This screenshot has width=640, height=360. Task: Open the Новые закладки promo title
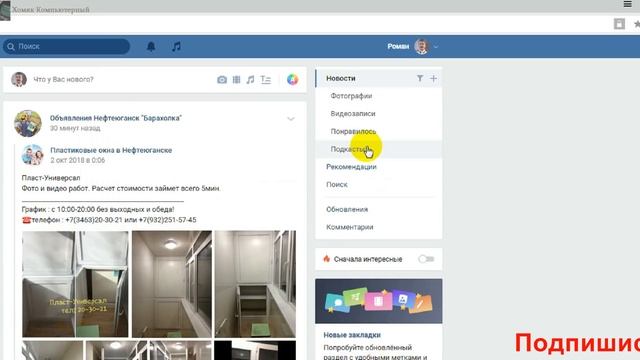(352, 335)
